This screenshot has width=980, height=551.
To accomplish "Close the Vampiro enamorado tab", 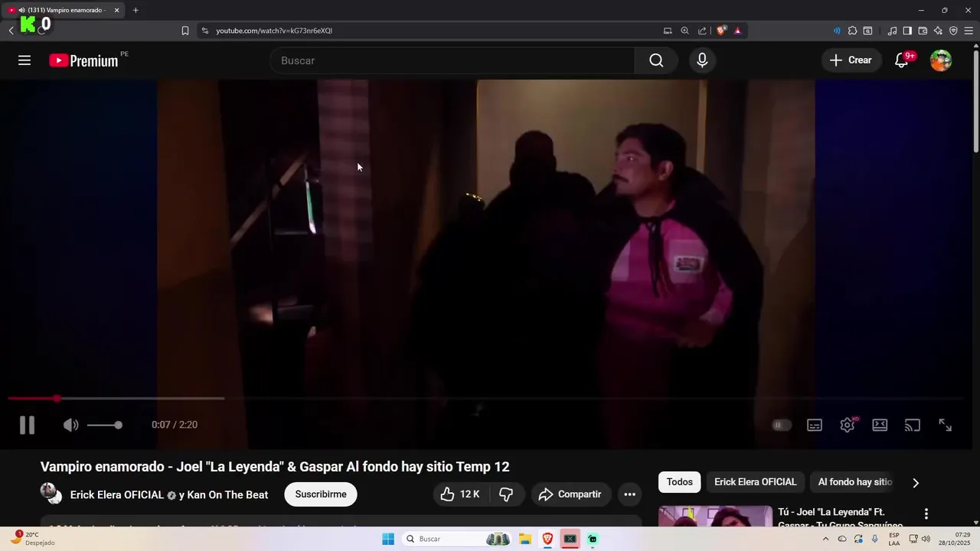I will pyautogui.click(x=116, y=10).
